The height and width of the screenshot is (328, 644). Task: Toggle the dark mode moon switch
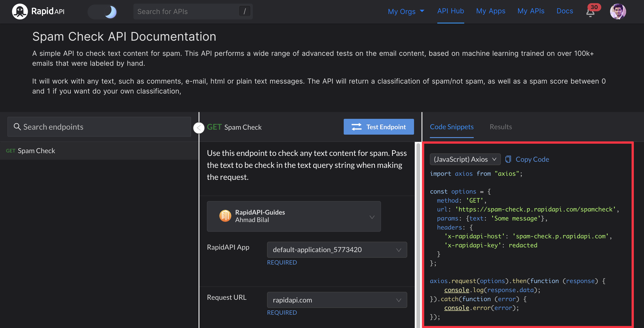tap(102, 12)
